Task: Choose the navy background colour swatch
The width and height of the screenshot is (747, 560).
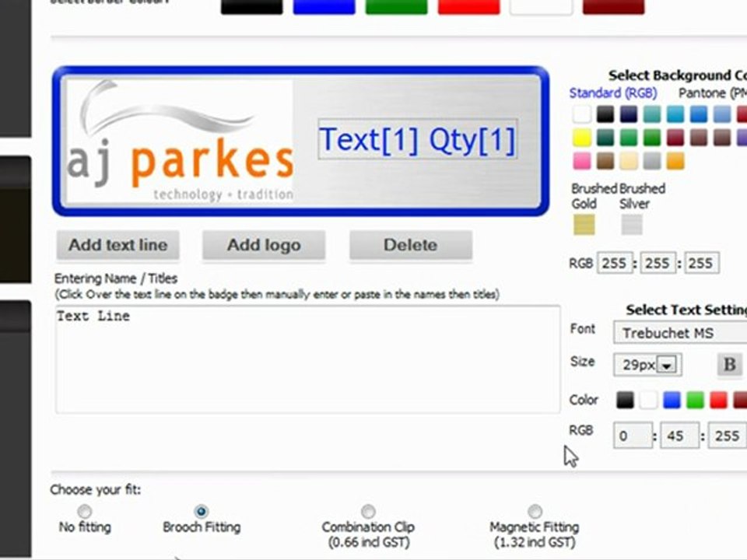Action: coord(629,114)
